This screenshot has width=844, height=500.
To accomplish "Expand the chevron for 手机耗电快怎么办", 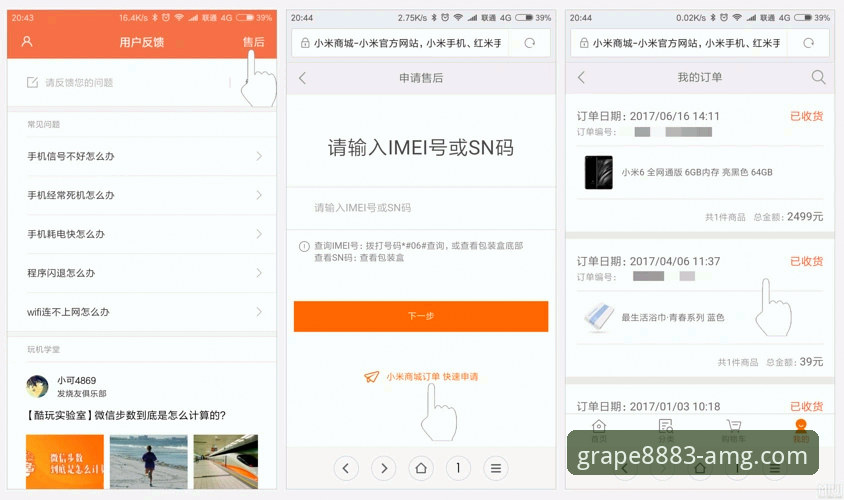I will pos(259,234).
